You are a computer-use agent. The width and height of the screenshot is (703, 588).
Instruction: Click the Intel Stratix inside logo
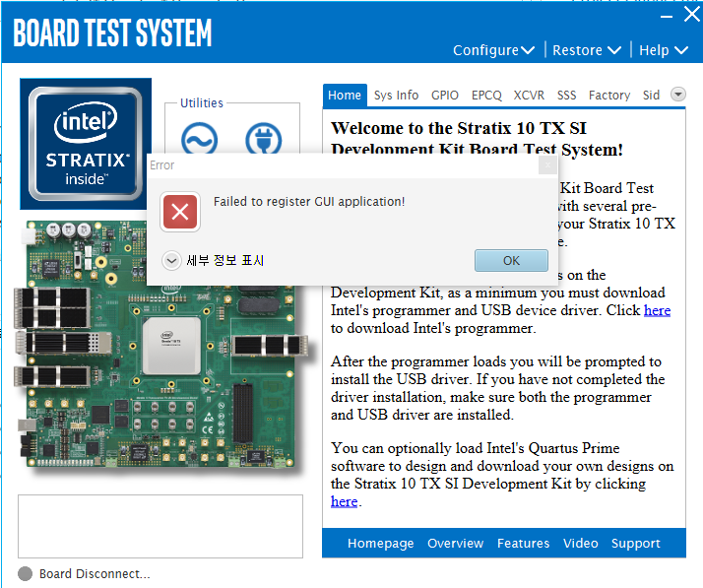[x=86, y=144]
